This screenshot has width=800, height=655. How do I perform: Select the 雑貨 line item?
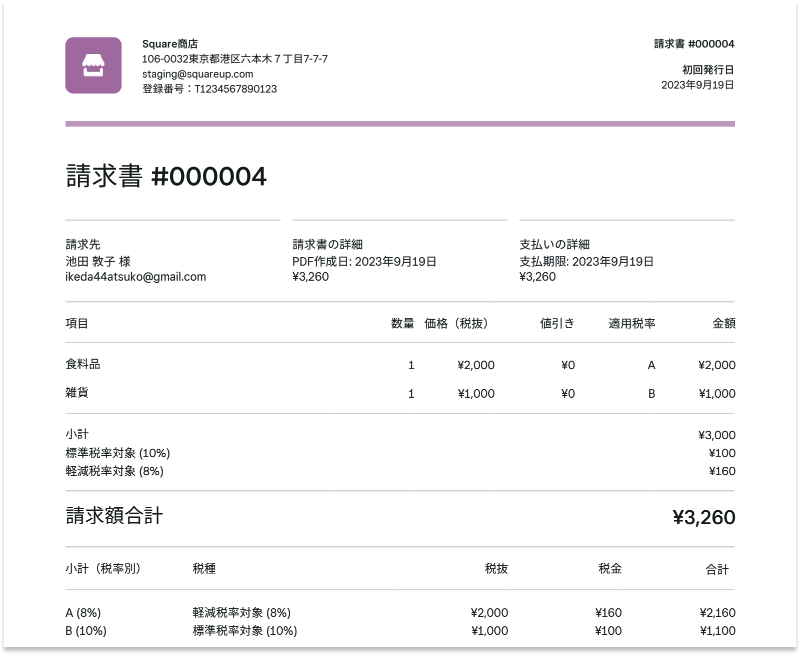77,393
